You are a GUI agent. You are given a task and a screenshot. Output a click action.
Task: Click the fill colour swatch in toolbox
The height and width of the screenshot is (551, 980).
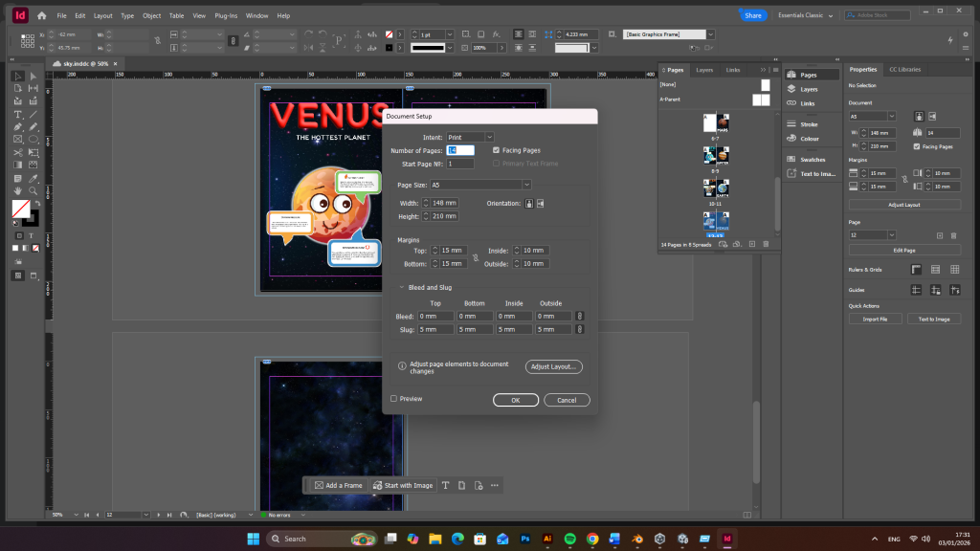point(19,208)
